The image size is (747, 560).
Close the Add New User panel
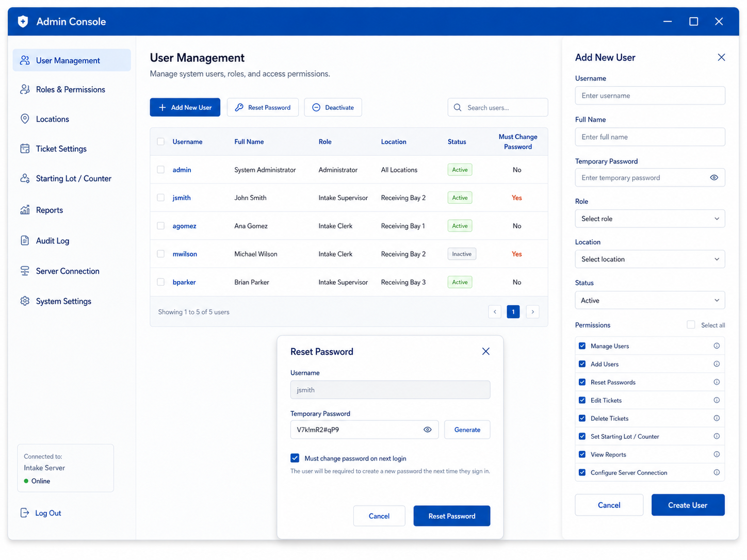click(x=721, y=57)
